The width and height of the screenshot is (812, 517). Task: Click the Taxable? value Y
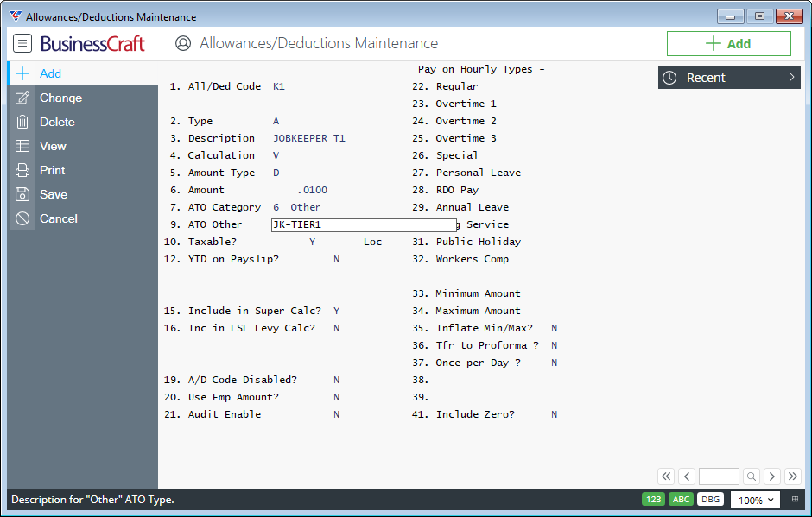tap(312, 242)
